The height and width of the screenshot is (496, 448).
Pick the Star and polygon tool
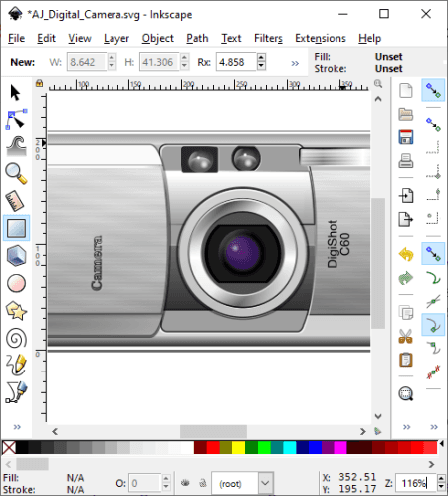[x=16, y=311]
